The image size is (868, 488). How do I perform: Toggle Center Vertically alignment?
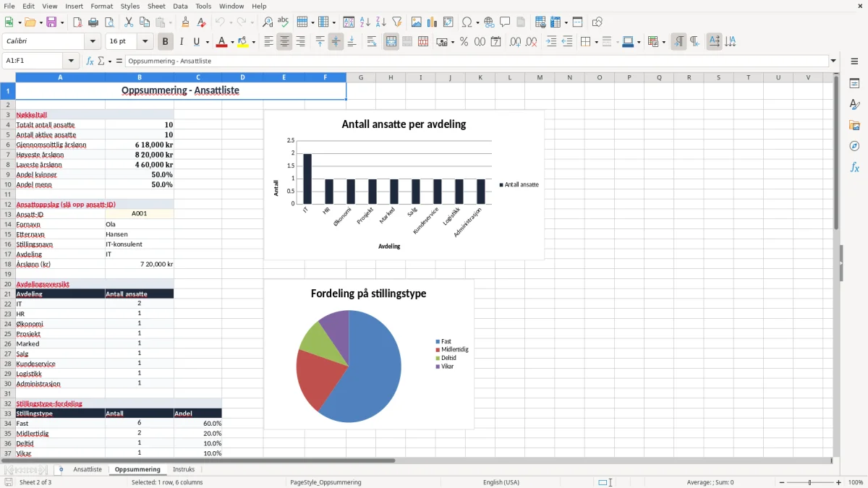tap(336, 42)
